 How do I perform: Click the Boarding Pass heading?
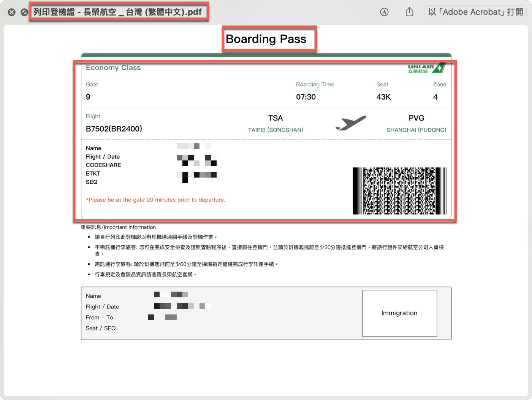(266, 39)
